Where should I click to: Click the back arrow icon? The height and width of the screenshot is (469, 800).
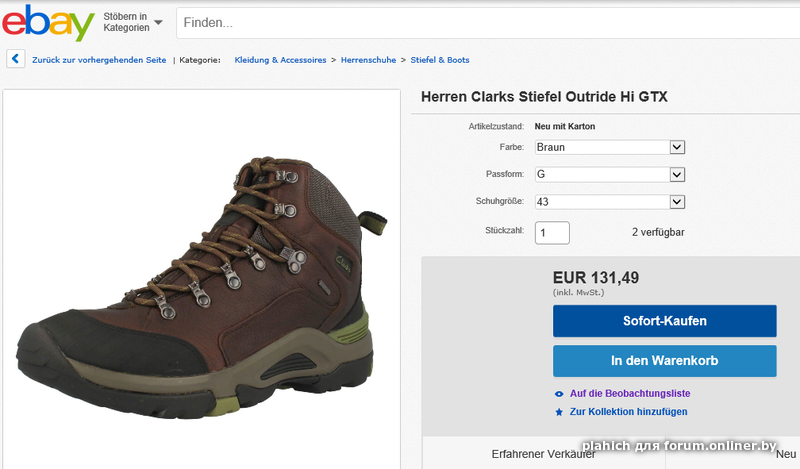click(16, 60)
